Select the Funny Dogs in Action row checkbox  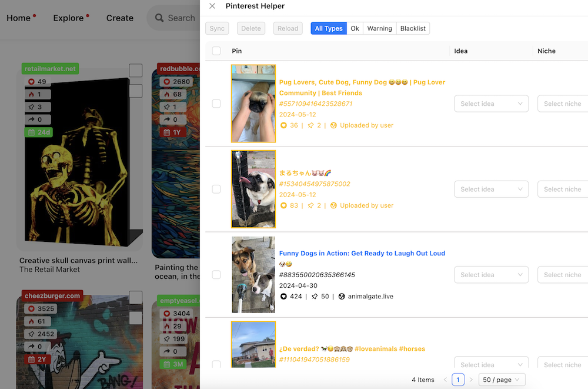click(x=216, y=275)
